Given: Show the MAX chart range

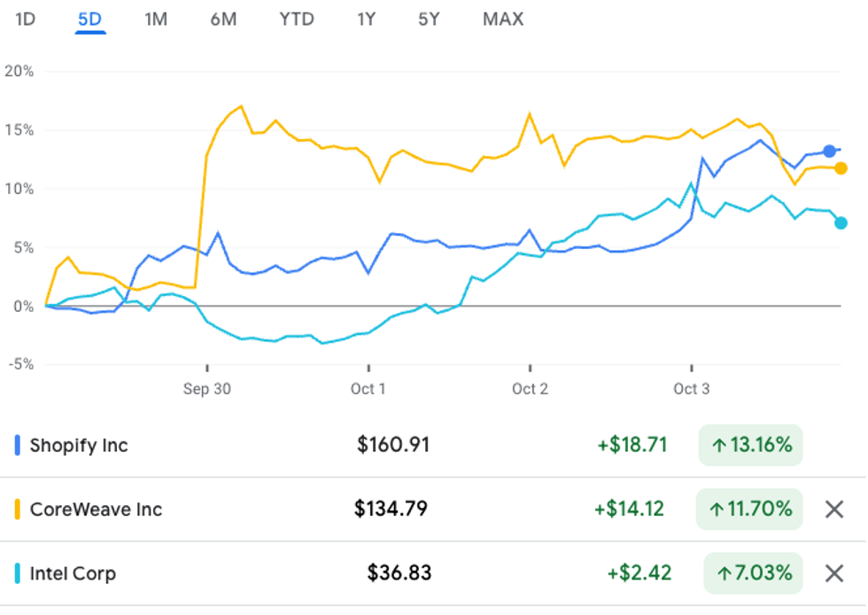Looking at the screenshot, I should click(x=503, y=19).
